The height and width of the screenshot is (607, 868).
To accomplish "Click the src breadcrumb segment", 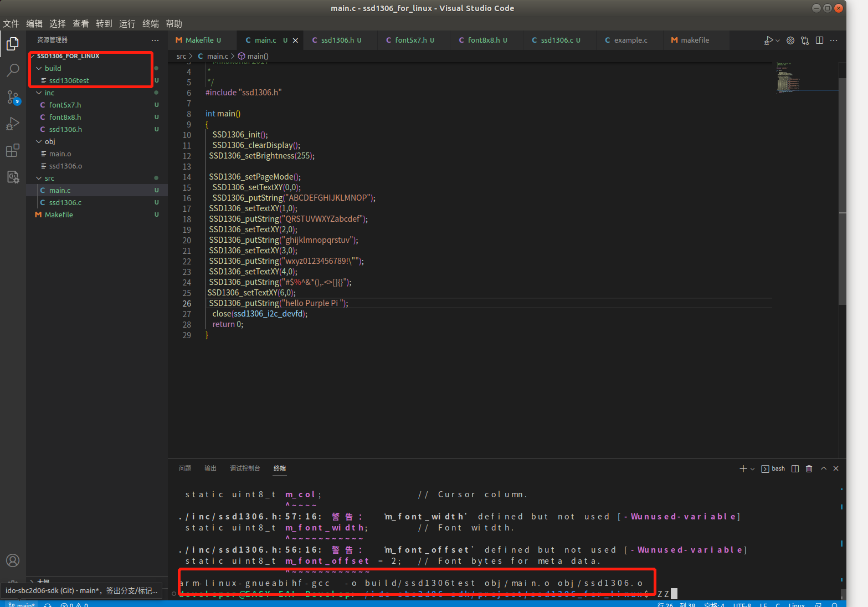I will [181, 56].
